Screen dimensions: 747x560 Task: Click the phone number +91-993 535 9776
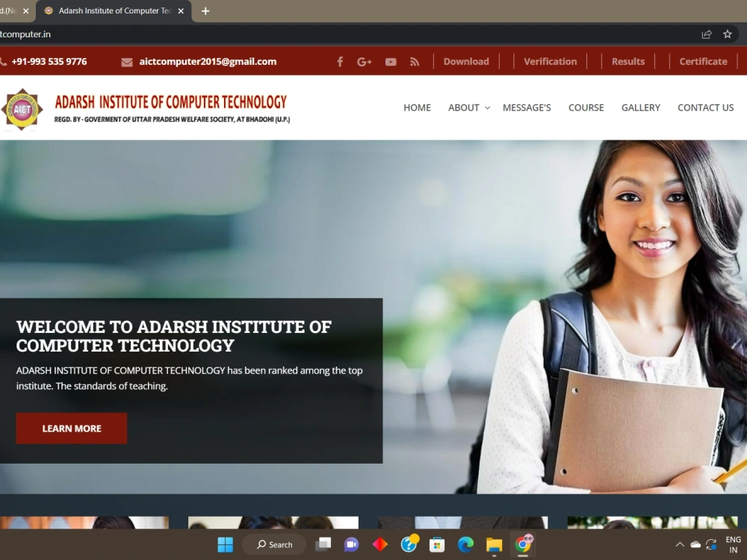tap(49, 61)
